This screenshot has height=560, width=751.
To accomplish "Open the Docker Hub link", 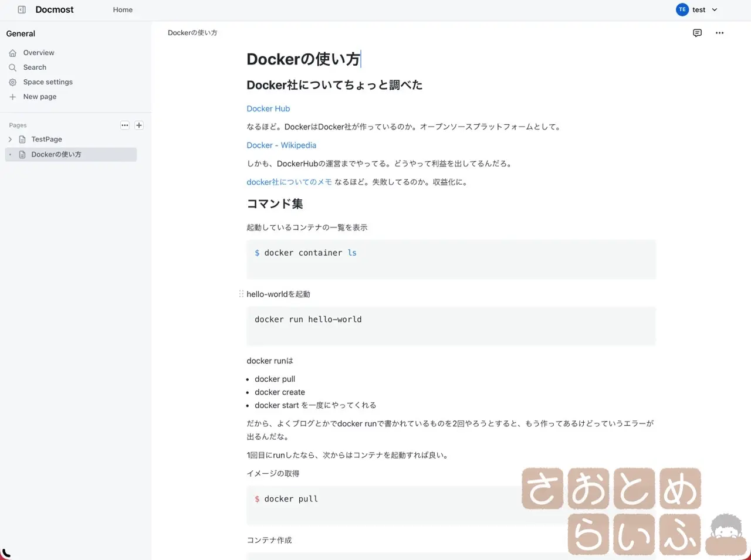I will coord(268,108).
